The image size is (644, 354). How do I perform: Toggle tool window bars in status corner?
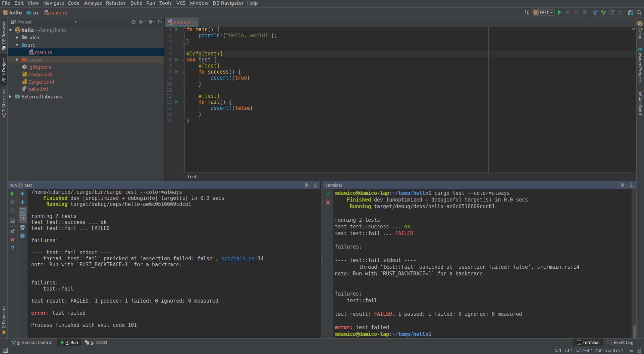tap(5, 350)
